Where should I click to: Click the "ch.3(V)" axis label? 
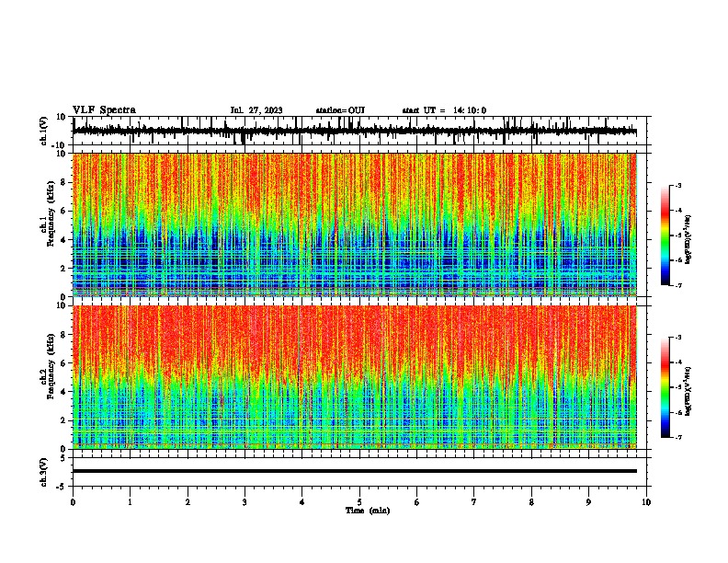click(x=44, y=473)
